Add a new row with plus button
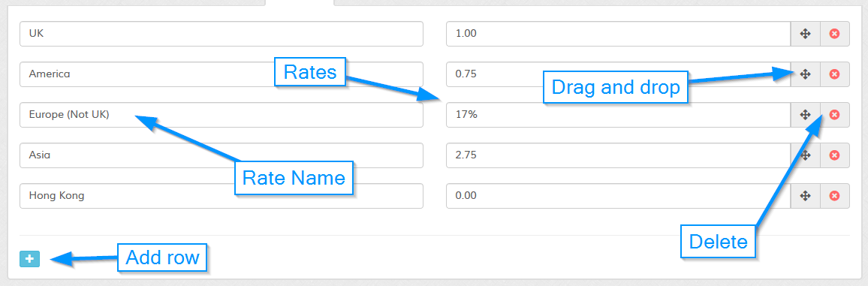The height and width of the screenshot is (286, 868). (30, 259)
